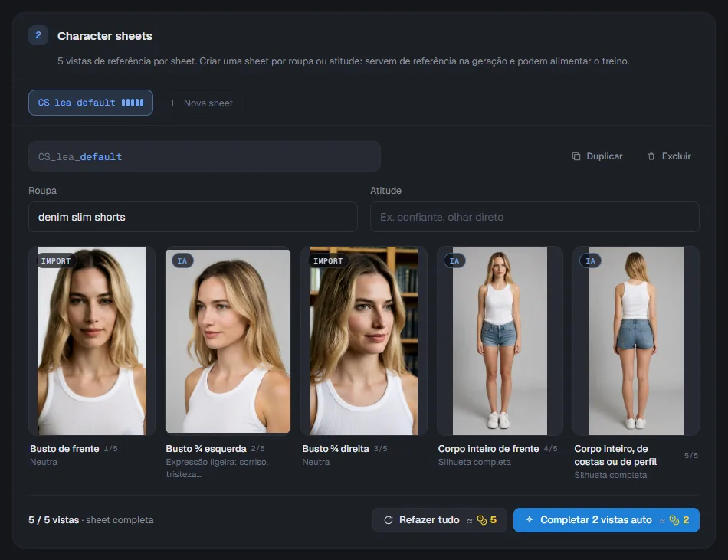The height and width of the screenshot is (560, 728).
Task: Click the IA badge on back view image
Action: (591, 260)
